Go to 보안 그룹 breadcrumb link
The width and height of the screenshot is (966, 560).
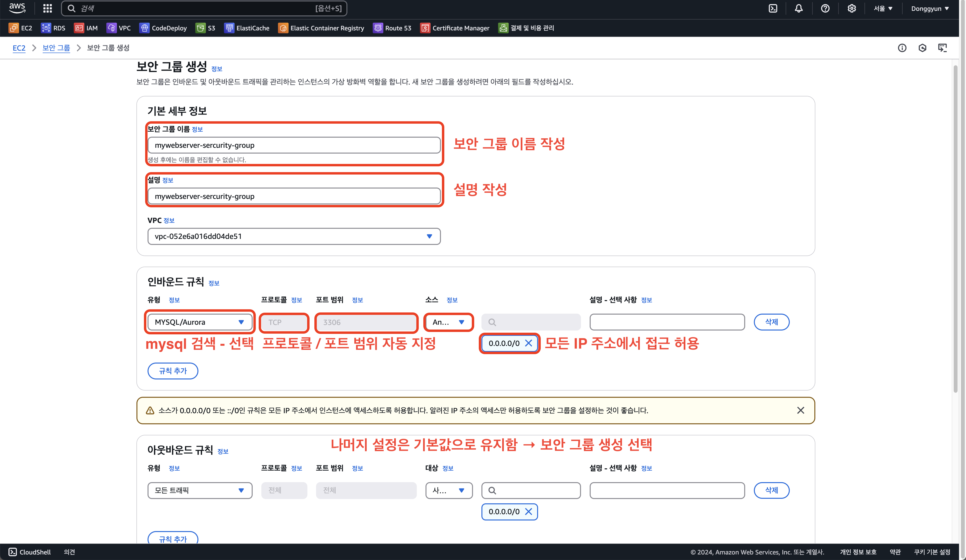(56, 48)
